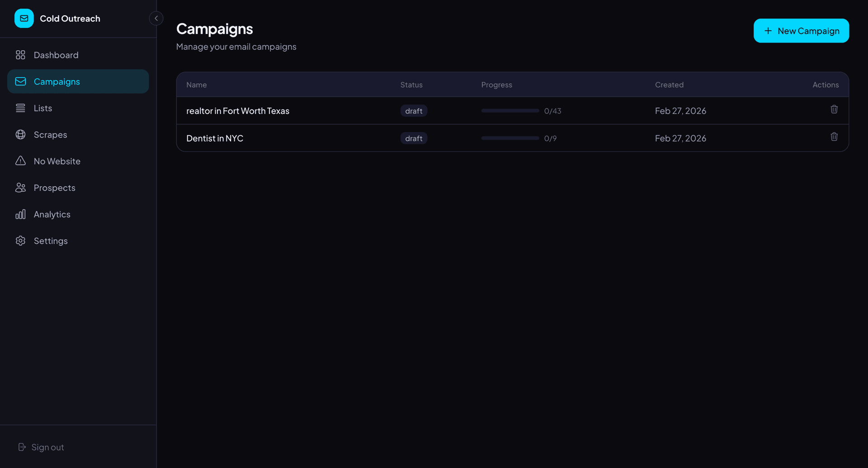Viewport: 868px width, 468px height.
Task: Click the Settings gear icon
Action: [x=20, y=241]
